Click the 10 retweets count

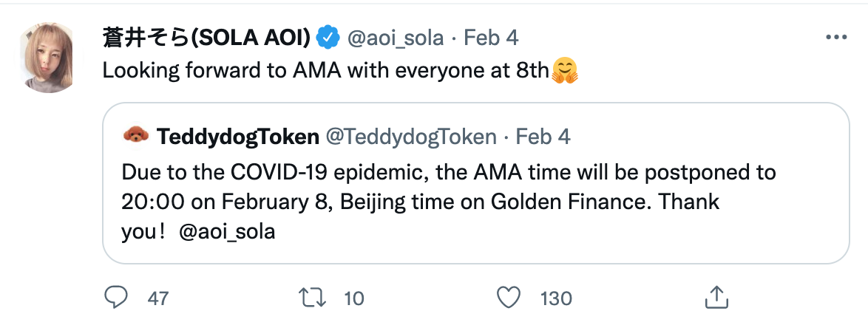(354, 298)
